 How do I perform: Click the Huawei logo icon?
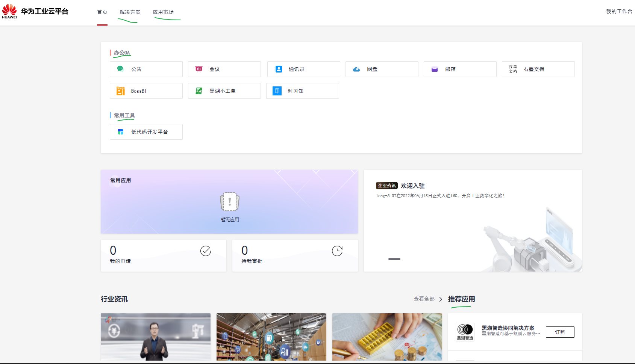point(9,11)
